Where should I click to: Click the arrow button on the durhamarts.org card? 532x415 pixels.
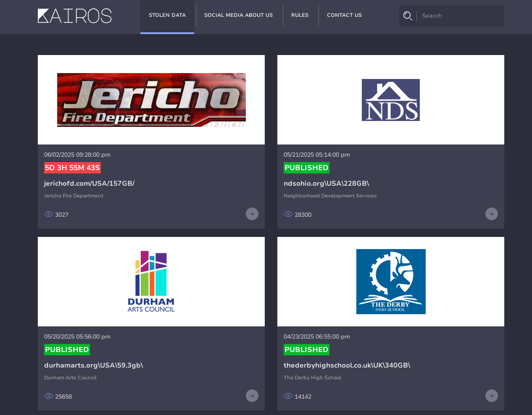[252, 396]
